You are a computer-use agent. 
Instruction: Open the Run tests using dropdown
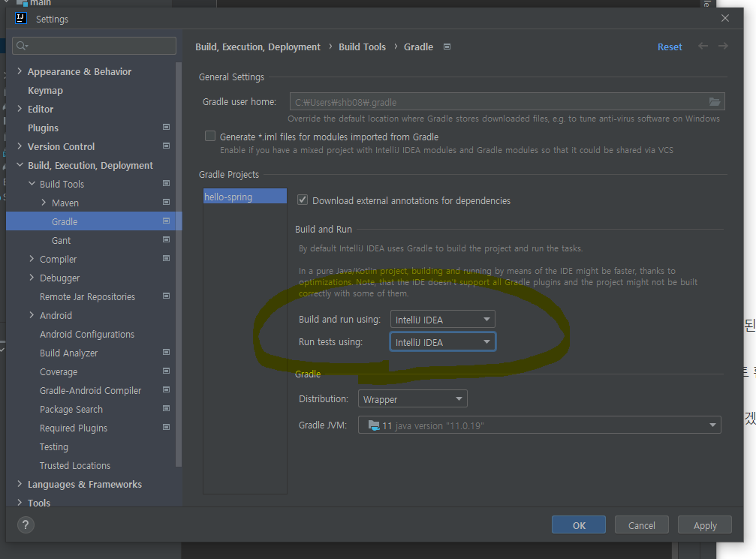(x=443, y=342)
